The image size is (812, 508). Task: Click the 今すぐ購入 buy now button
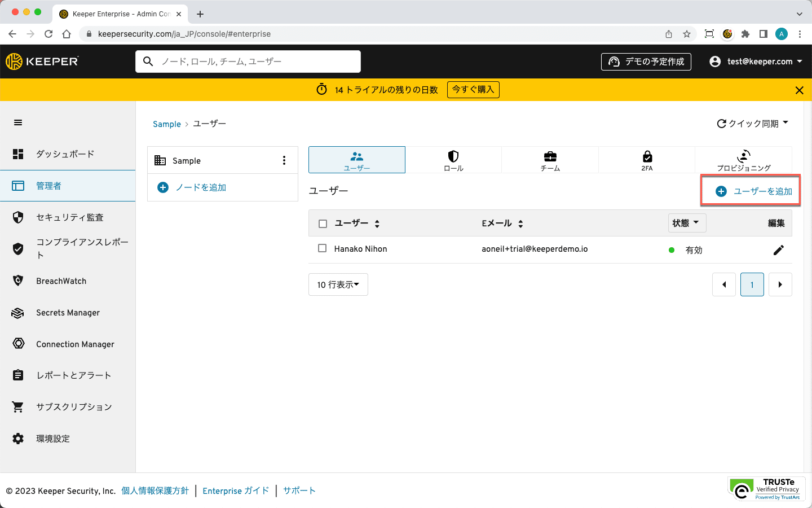[473, 90]
